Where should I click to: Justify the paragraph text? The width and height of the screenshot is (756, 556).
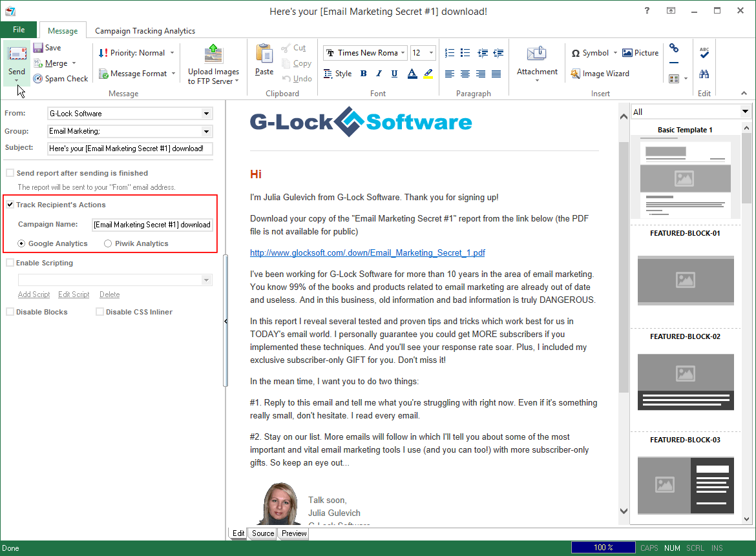[496, 74]
